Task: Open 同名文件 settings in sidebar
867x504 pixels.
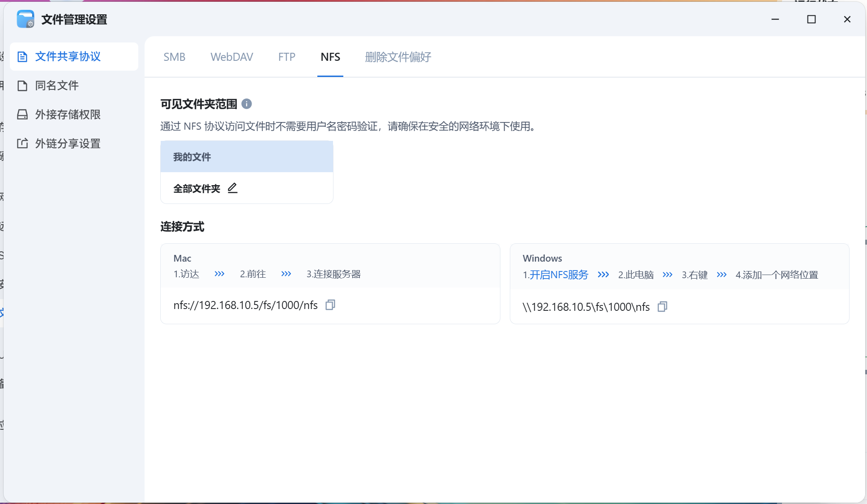Action: (57, 86)
